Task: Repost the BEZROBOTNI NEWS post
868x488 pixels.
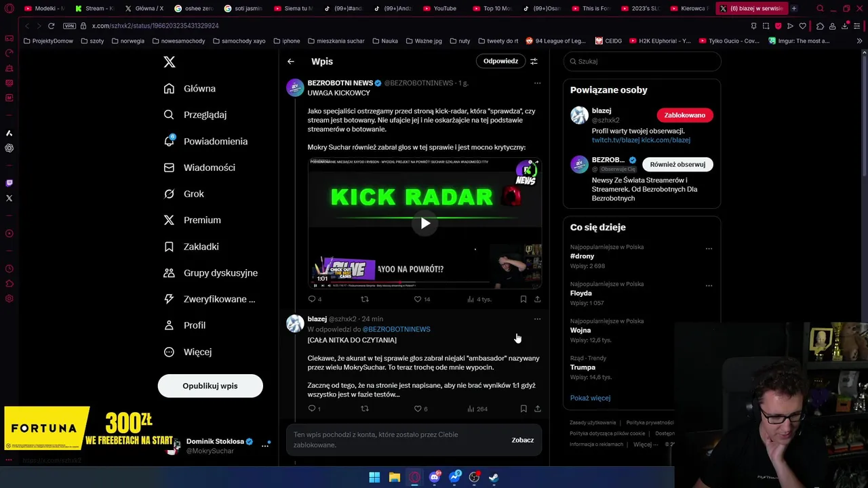Action: click(x=365, y=299)
